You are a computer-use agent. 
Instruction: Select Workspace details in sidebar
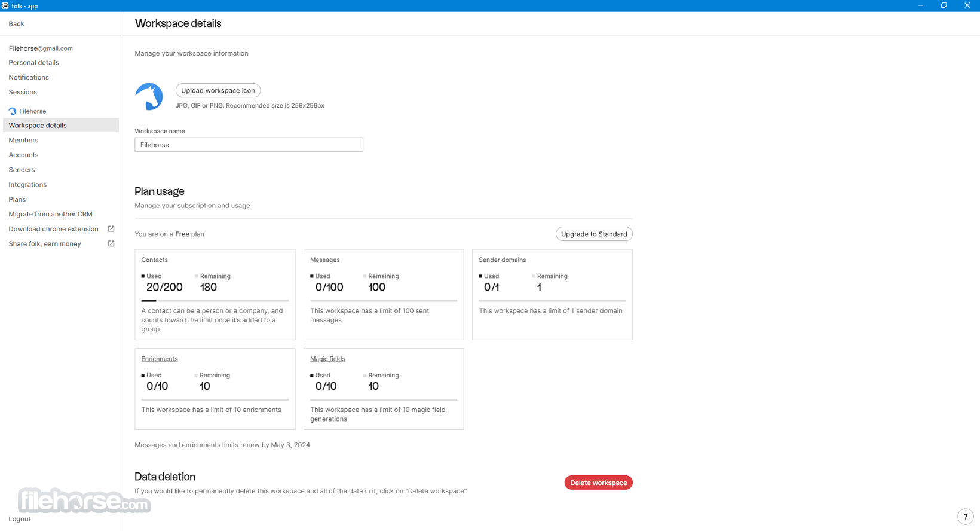pos(61,126)
